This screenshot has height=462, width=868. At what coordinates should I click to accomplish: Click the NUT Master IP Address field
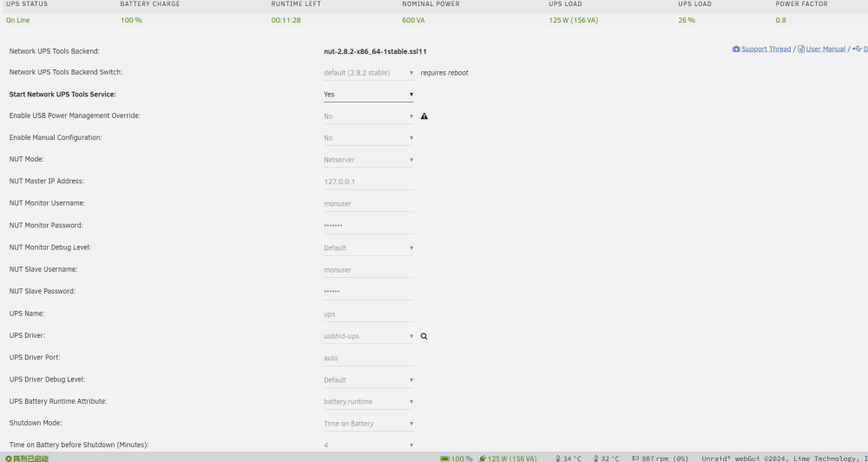[x=369, y=181]
